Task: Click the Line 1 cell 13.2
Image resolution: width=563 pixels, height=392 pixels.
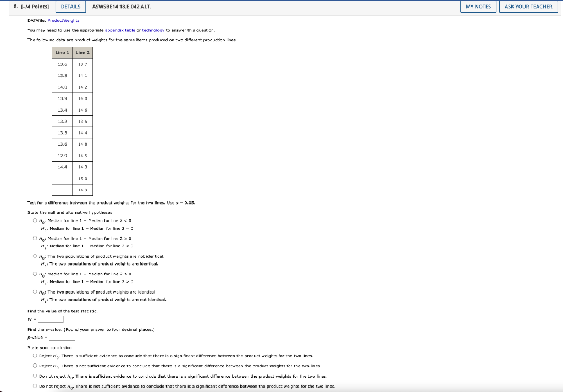Action: [62, 122]
